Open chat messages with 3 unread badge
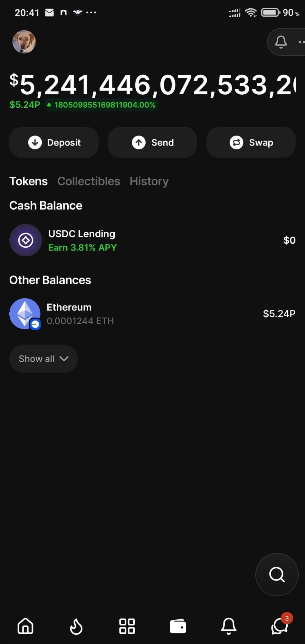Image resolution: width=305 pixels, height=644 pixels. point(279,626)
